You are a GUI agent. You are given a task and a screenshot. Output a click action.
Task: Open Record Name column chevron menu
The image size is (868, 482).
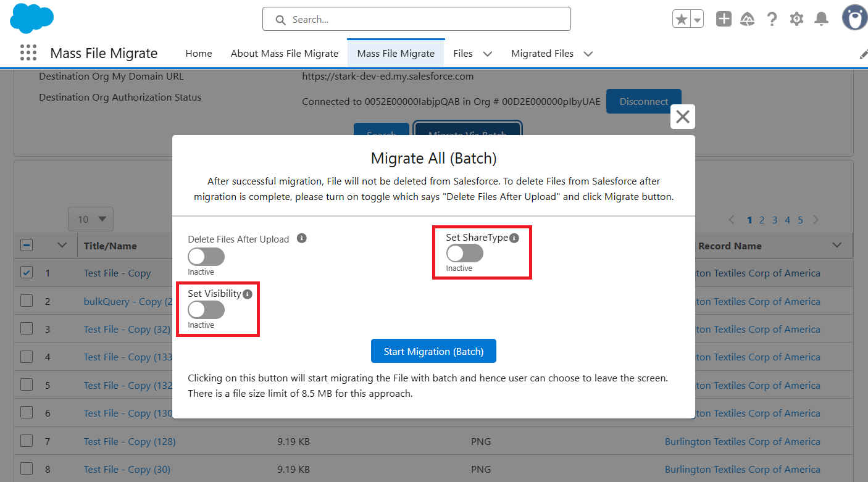click(x=837, y=246)
